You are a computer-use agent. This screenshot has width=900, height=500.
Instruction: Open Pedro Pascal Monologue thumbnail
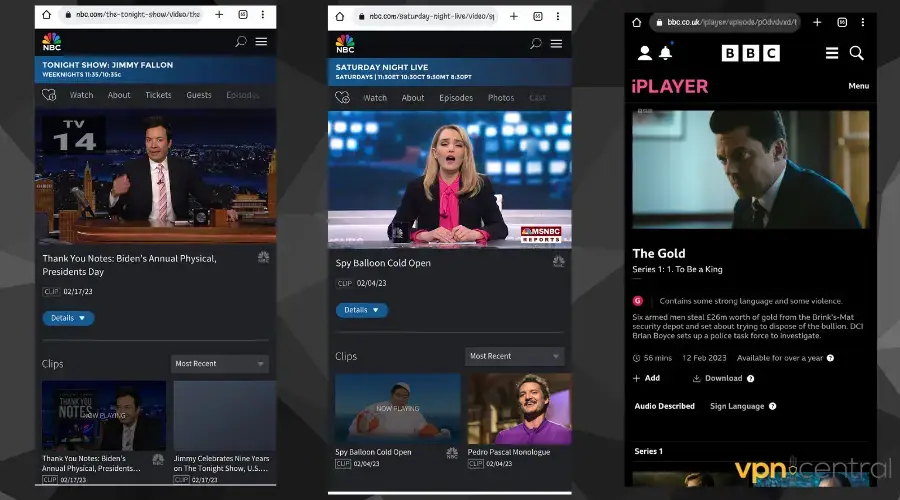(x=519, y=409)
